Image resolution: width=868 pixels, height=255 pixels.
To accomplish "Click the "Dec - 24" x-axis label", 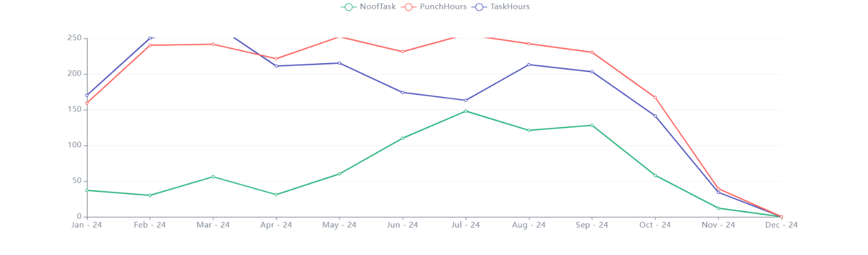I will pos(781,225).
